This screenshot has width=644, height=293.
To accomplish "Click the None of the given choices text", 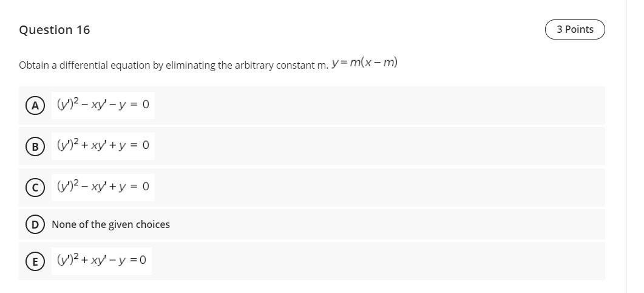I will point(110,224).
